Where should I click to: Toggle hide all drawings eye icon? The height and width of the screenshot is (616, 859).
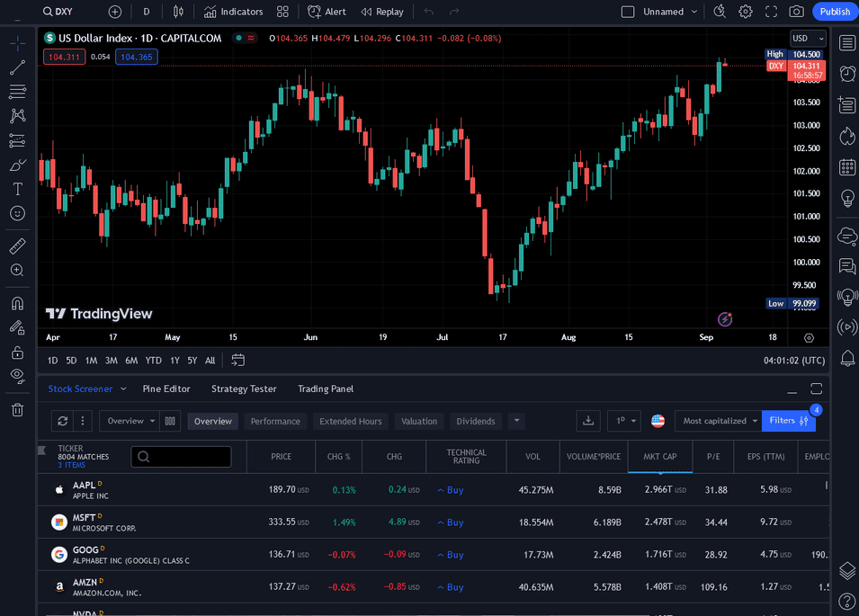[17, 375]
